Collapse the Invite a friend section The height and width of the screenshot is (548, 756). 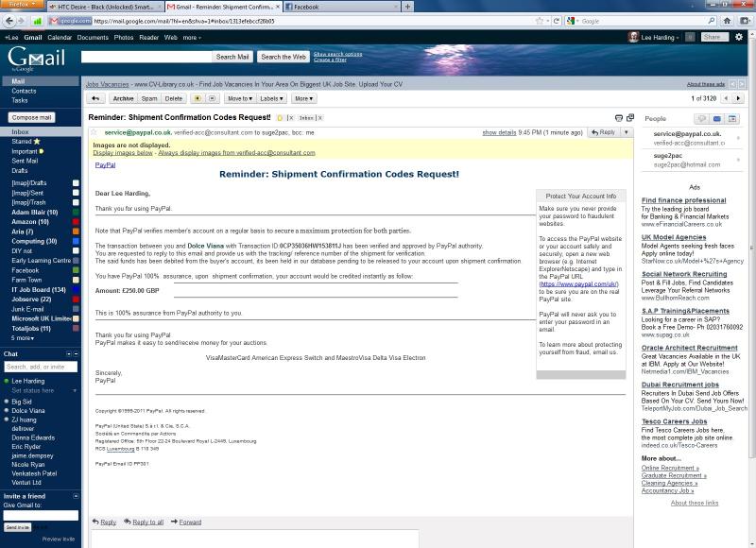coord(77,495)
